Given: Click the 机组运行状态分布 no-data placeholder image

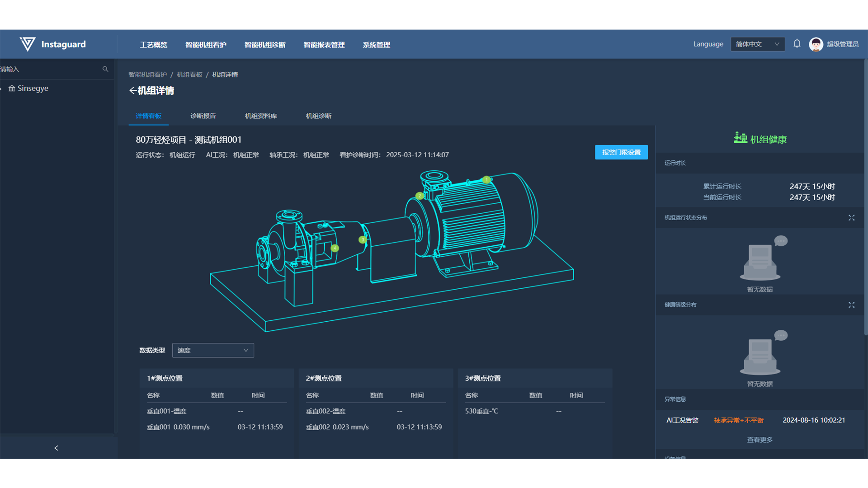Looking at the screenshot, I should [x=763, y=258].
